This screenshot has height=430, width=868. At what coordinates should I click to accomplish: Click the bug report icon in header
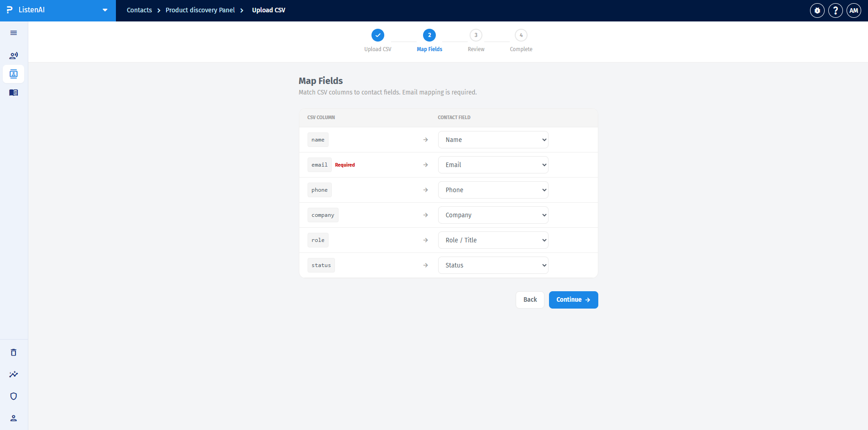817,10
